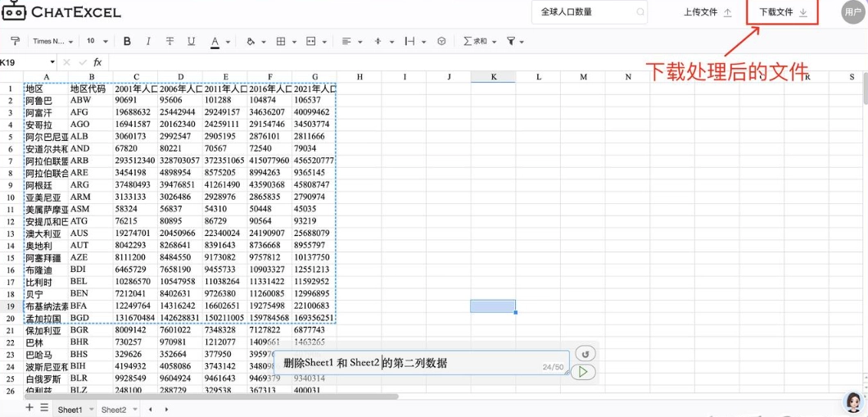Viewport: 868px width, 417px height.
Task: Click the 求和 sum function button
Action: click(x=475, y=41)
